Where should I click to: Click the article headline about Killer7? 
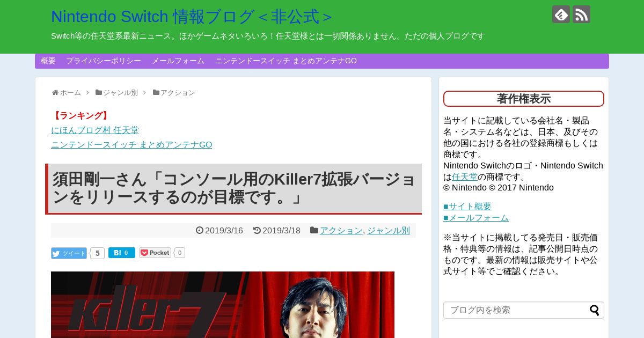(233, 188)
